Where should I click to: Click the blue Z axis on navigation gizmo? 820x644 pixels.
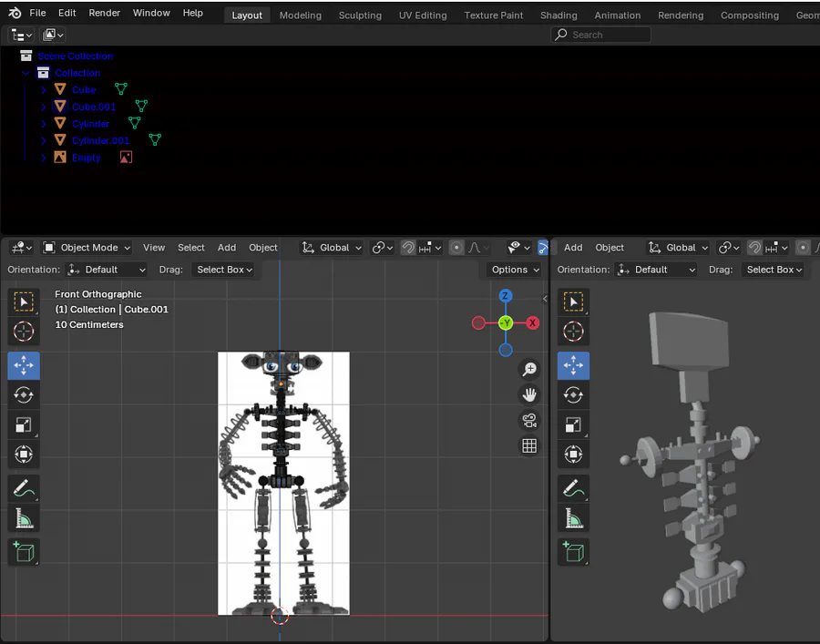[x=505, y=296]
